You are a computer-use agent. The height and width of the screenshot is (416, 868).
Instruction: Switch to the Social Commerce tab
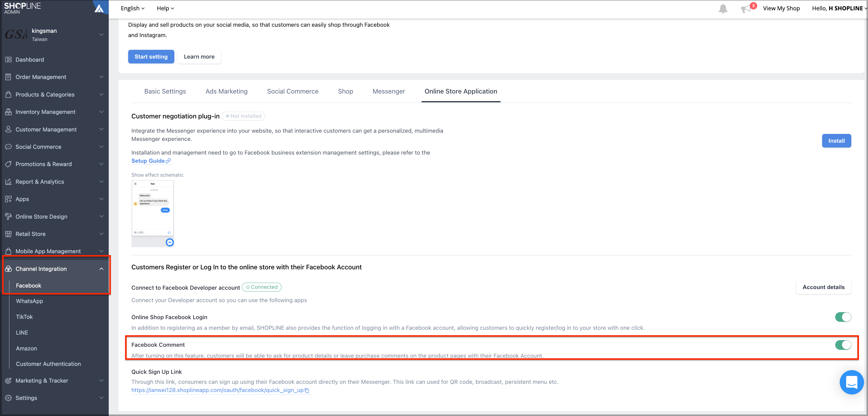(x=292, y=91)
